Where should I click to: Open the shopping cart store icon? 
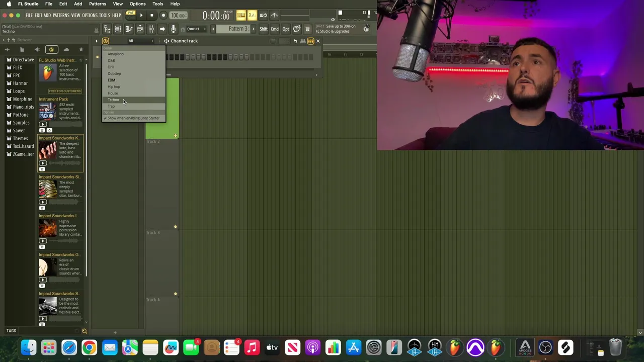(x=307, y=29)
